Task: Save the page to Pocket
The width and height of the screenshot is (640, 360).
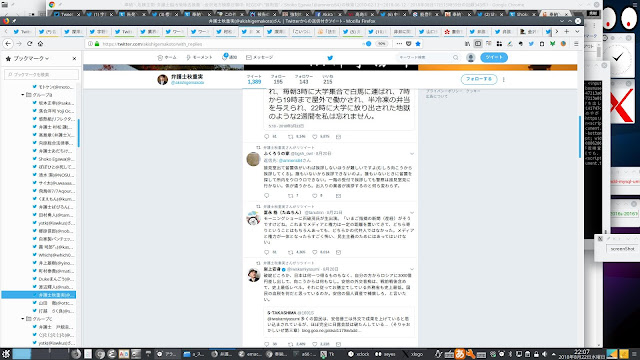Action: (x=409, y=44)
